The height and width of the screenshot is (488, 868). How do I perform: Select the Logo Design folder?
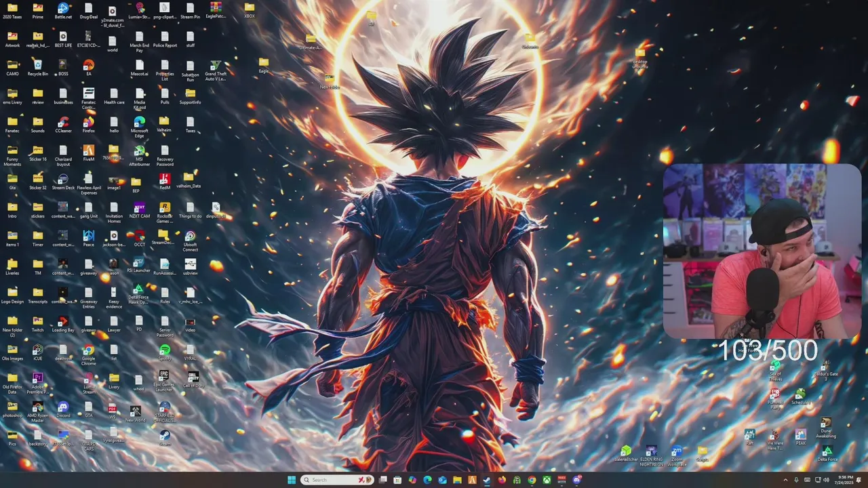[x=12, y=296]
